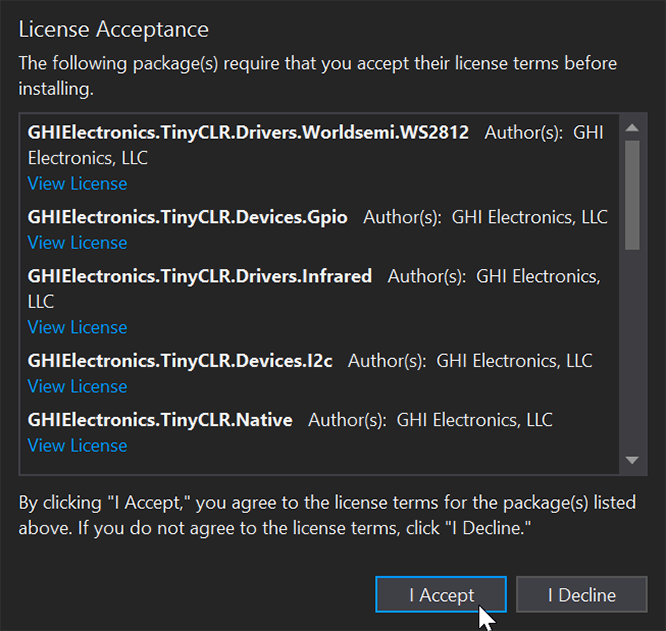This screenshot has height=631, width=666.
Task: Click the scrollbar up arrow
Action: [x=632, y=127]
